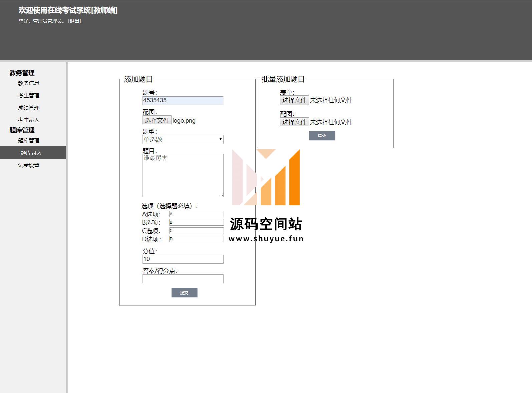Click the 添加题目 legend text
This screenshot has height=393, width=532.
pyautogui.click(x=138, y=79)
